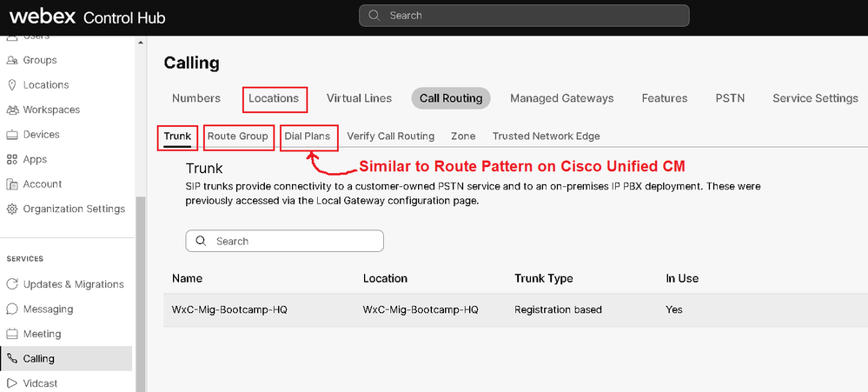The image size is (868, 392).
Task: Click the Location column header
Action: coord(385,278)
